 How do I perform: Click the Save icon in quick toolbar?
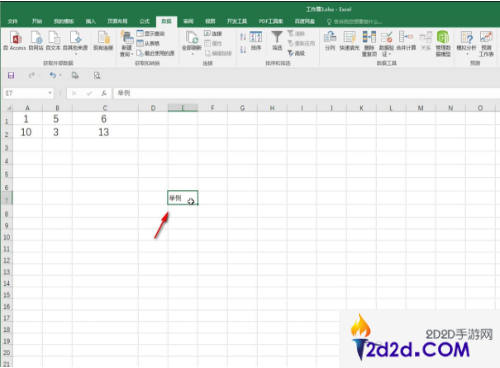(x=11, y=75)
